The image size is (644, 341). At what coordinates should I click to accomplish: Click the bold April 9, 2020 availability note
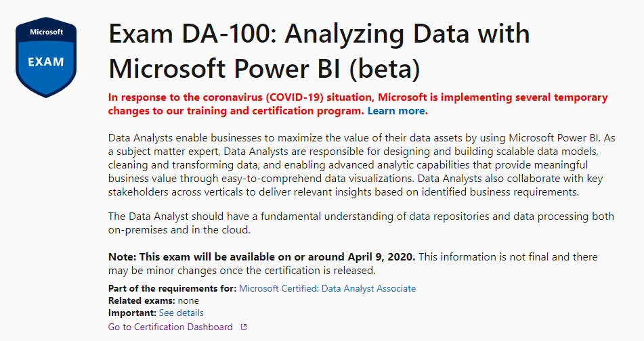(261, 257)
